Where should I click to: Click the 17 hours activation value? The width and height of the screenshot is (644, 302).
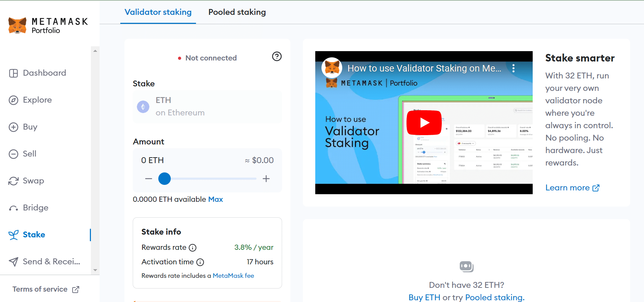click(260, 262)
